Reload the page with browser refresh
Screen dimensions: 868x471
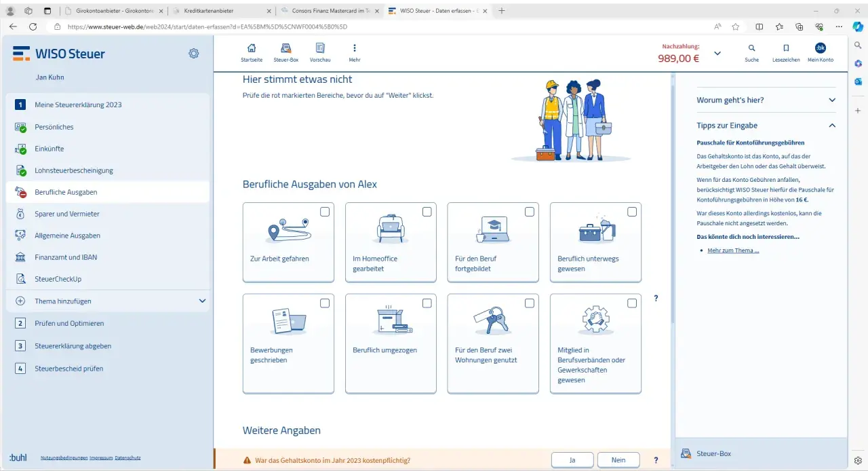(33, 26)
